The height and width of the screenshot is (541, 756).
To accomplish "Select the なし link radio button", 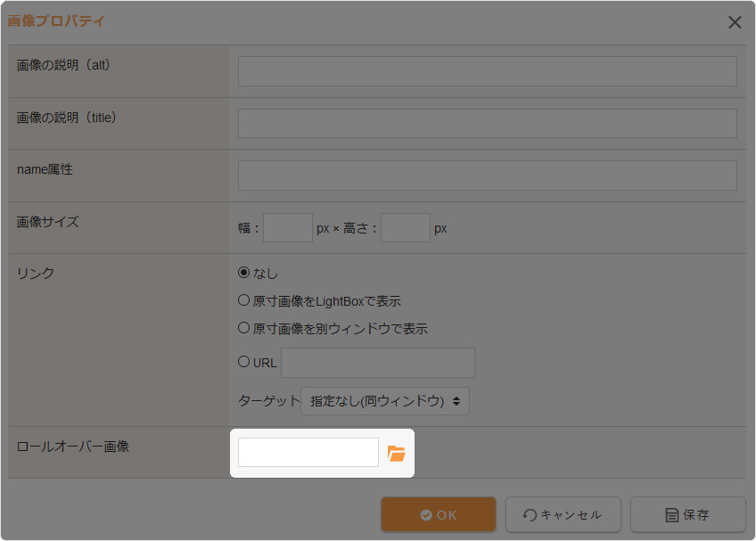I will (x=244, y=273).
